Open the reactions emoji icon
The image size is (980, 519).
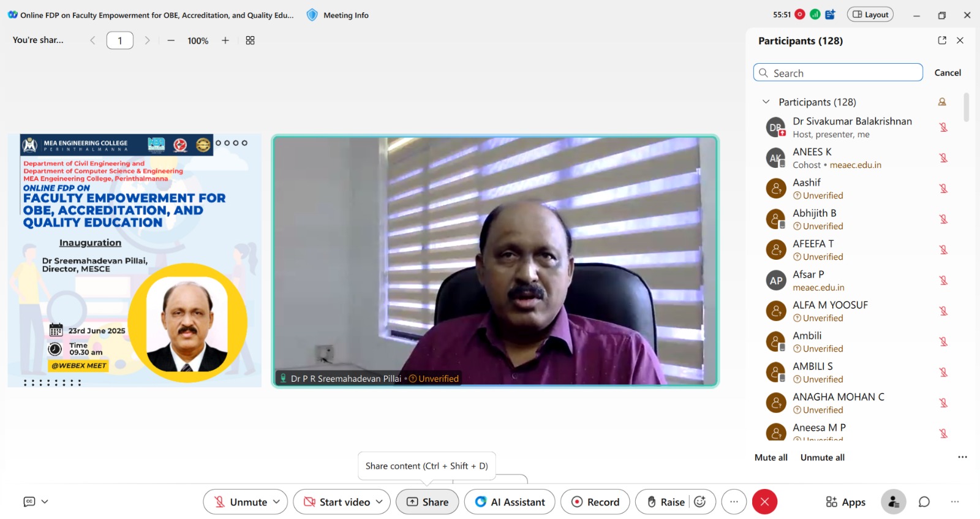coord(700,502)
